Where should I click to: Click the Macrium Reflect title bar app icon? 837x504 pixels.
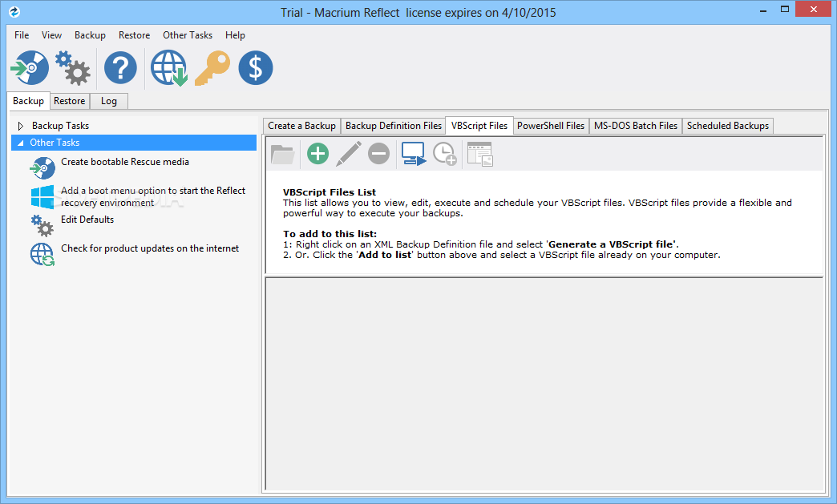(x=14, y=11)
